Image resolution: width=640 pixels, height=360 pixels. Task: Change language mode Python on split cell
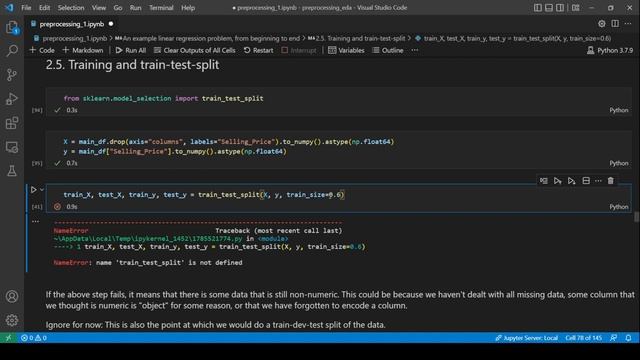[619, 207]
